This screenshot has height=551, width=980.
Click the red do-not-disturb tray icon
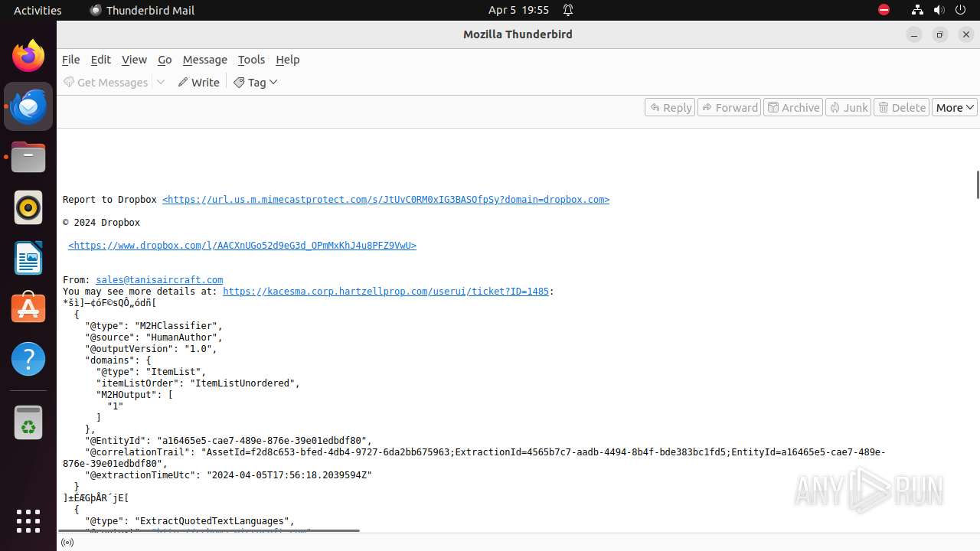(884, 10)
